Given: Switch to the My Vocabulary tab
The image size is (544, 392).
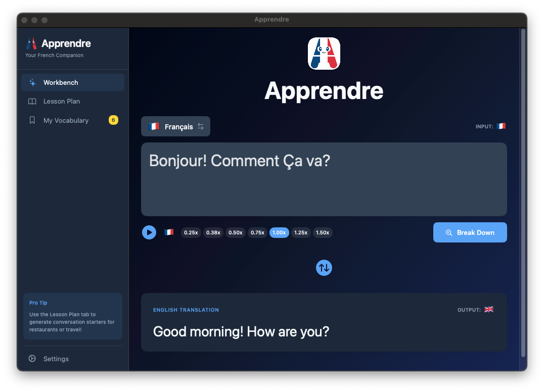Looking at the screenshot, I should [66, 120].
